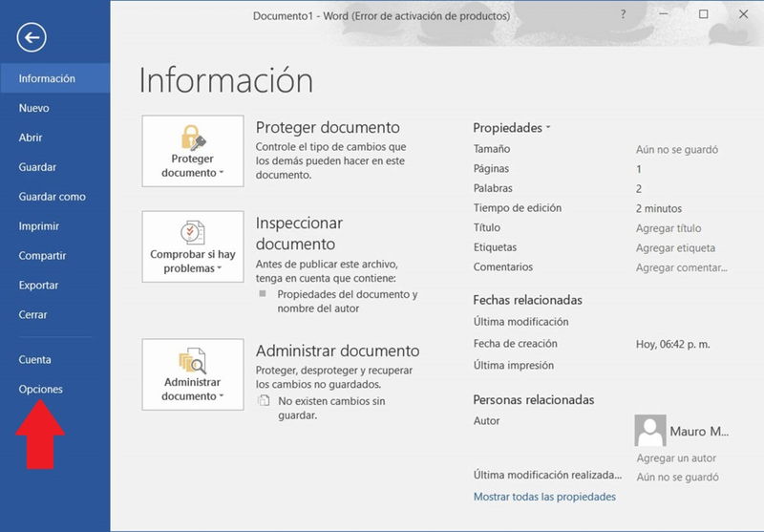Open the Imprimir page
764x532 pixels.
click(39, 226)
